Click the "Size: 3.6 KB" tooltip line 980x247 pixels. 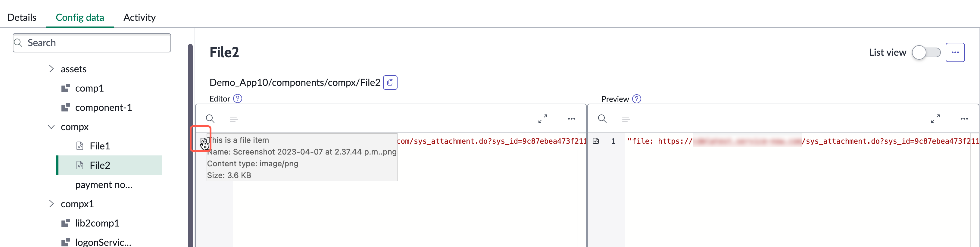click(229, 175)
